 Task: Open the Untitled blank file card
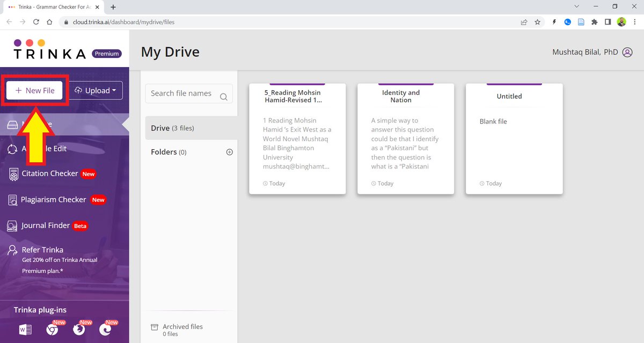[x=514, y=138]
